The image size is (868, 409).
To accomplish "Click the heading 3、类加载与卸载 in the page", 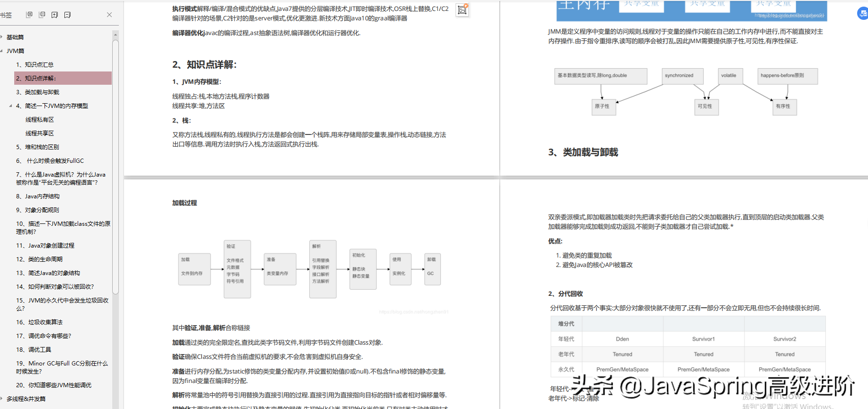I will tap(583, 152).
